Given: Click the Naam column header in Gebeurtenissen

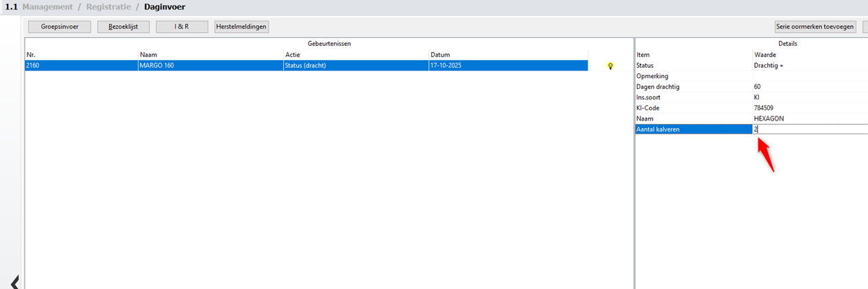Looking at the screenshot, I should pyautogui.click(x=210, y=55).
